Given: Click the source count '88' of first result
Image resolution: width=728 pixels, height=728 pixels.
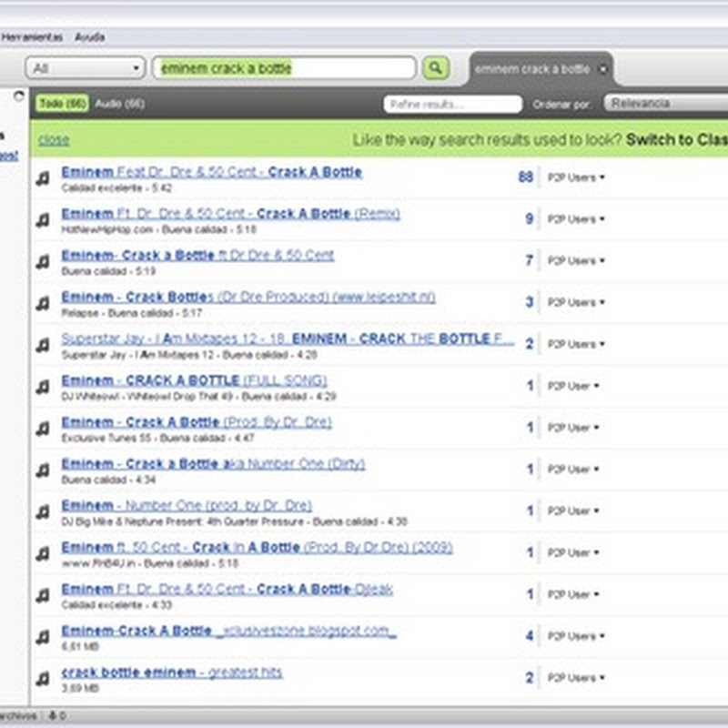Looking at the screenshot, I should coord(526,177).
